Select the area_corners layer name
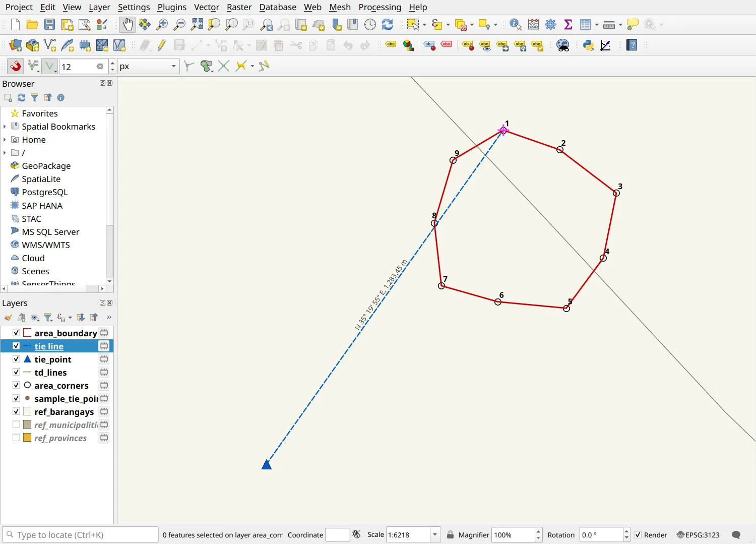Image resolution: width=756 pixels, height=544 pixels. click(x=61, y=385)
